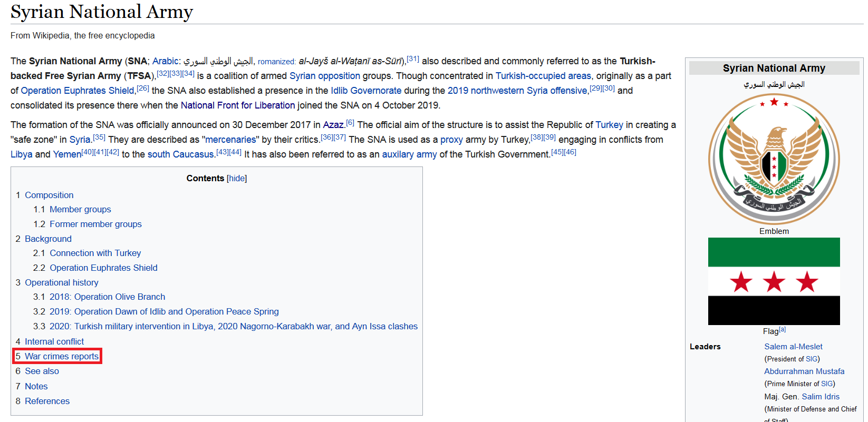Select the Emblem caption text
The width and height of the screenshot is (868, 422).
pyautogui.click(x=774, y=231)
